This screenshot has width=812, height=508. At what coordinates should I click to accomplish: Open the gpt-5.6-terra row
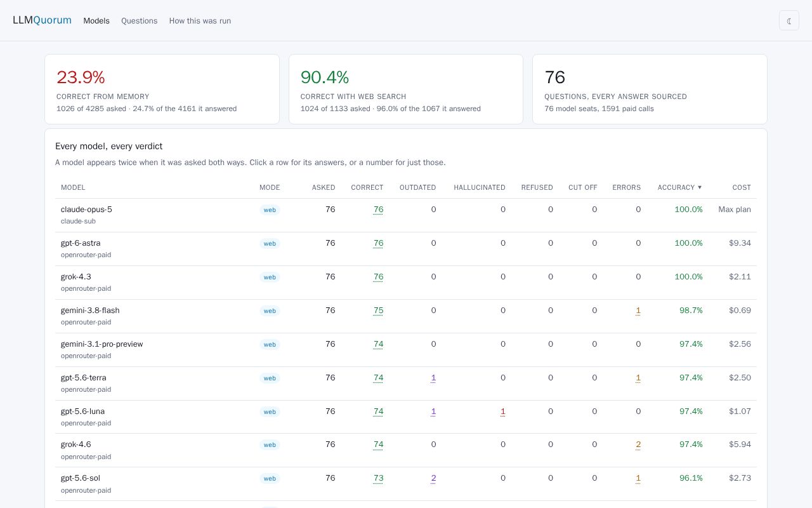pos(406,384)
